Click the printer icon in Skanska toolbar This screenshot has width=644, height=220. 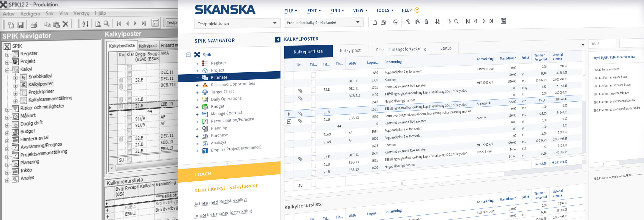tap(395, 22)
